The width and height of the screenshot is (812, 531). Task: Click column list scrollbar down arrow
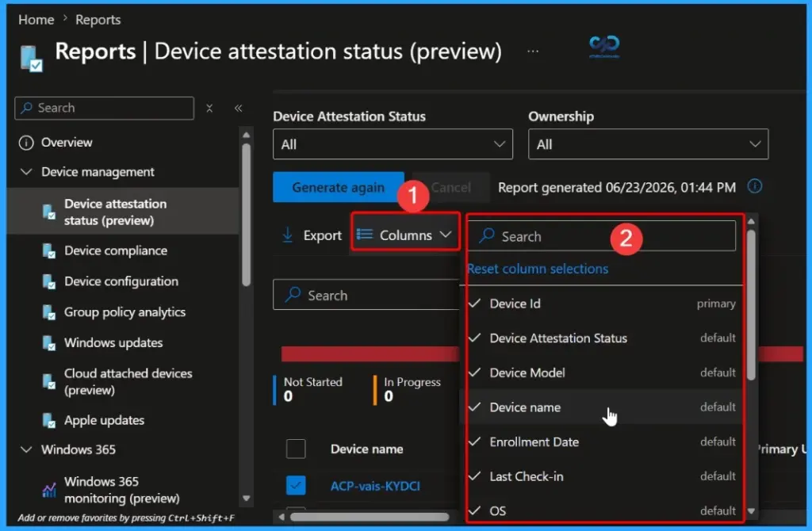tap(751, 511)
